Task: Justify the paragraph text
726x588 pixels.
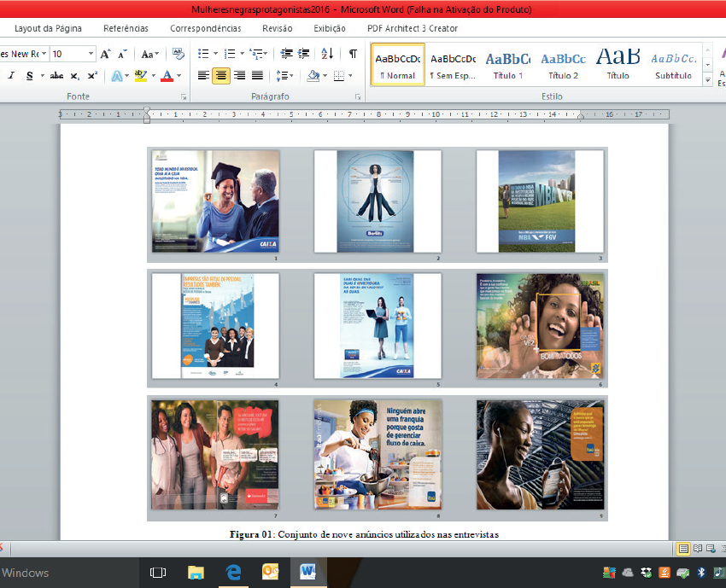Action: coord(257,76)
